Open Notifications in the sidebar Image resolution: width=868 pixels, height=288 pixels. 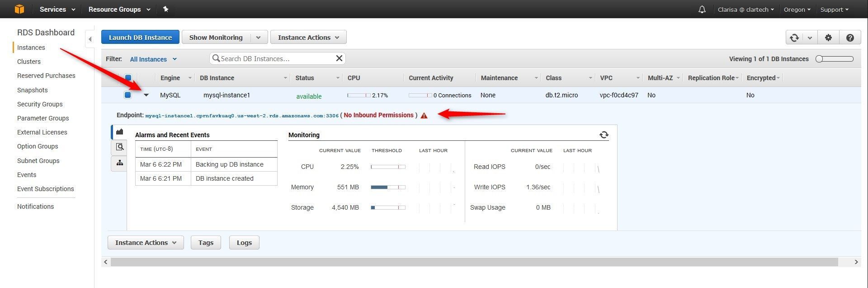(35, 206)
